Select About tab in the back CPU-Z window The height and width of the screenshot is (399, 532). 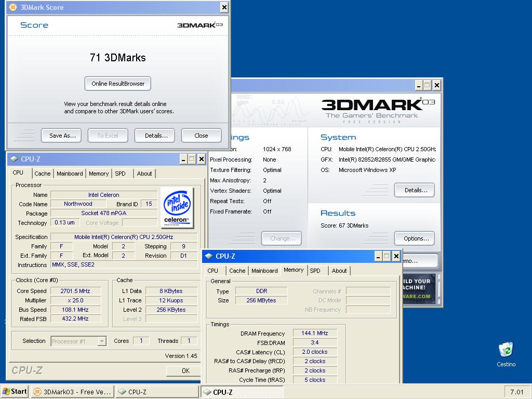[144, 174]
